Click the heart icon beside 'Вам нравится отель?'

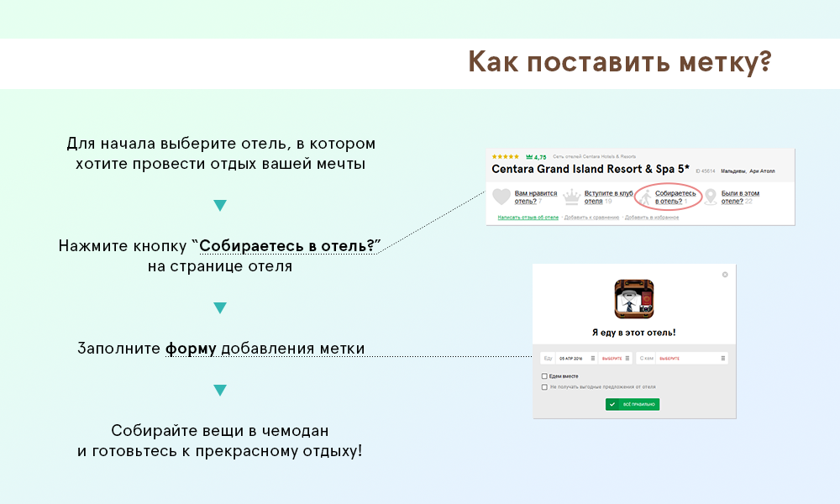501,197
